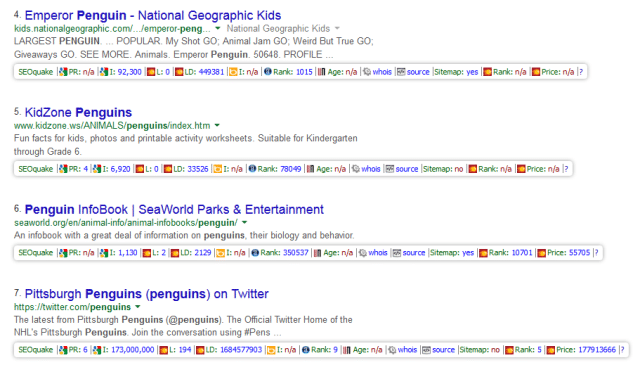This screenshot has width=640, height=365.
Task: Click question mark in SeaWorld bar
Action: click(x=597, y=253)
